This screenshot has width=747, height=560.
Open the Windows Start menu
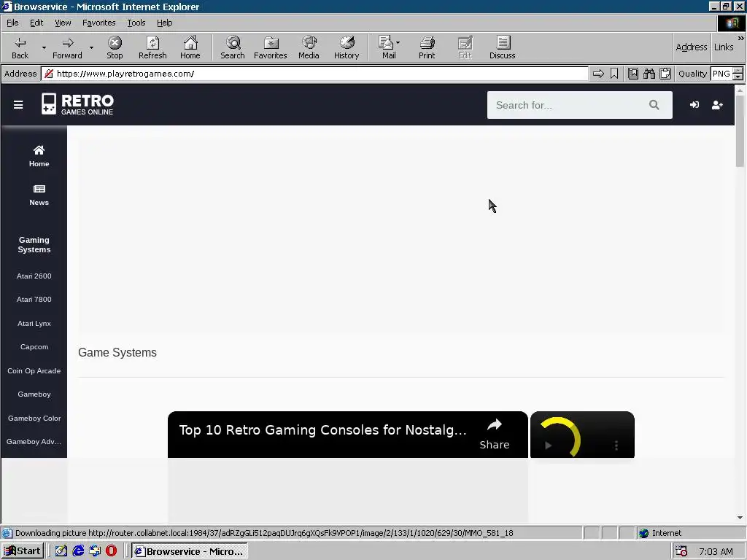[23, 551]
